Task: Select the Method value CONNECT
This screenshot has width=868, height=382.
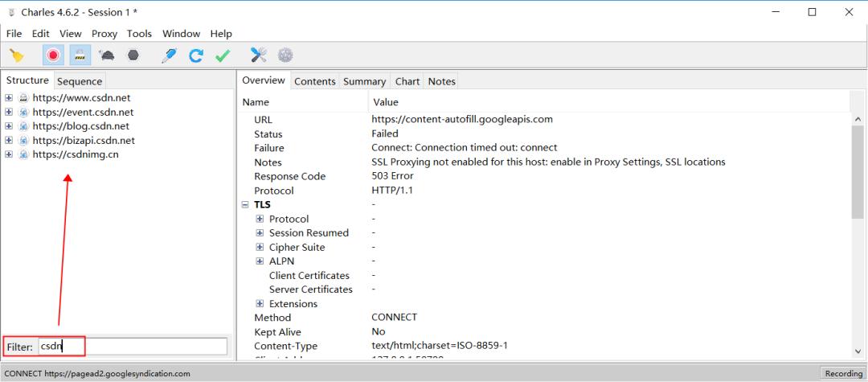Action: [x=394, y=317]
